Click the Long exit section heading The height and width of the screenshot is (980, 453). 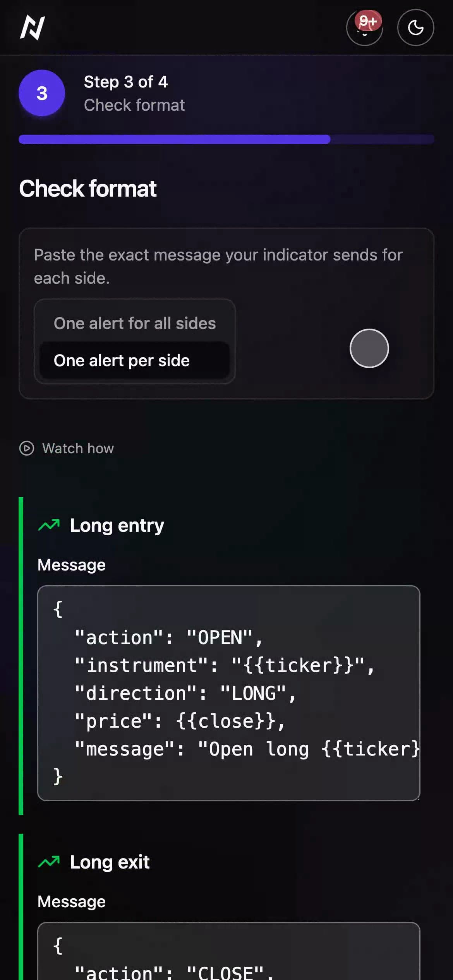point(110,862)
